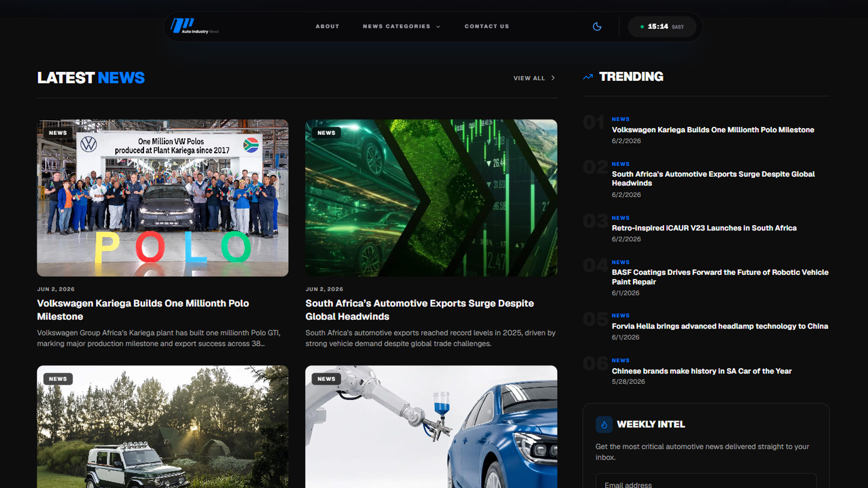
Task: Click NEWS category above BASF Coatings trending item
Action: (x=620, y=263)
